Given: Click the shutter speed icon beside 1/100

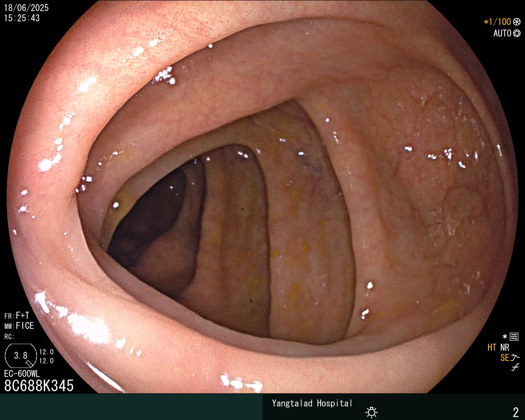Looking at the screenshot, I should pos(517,22).
